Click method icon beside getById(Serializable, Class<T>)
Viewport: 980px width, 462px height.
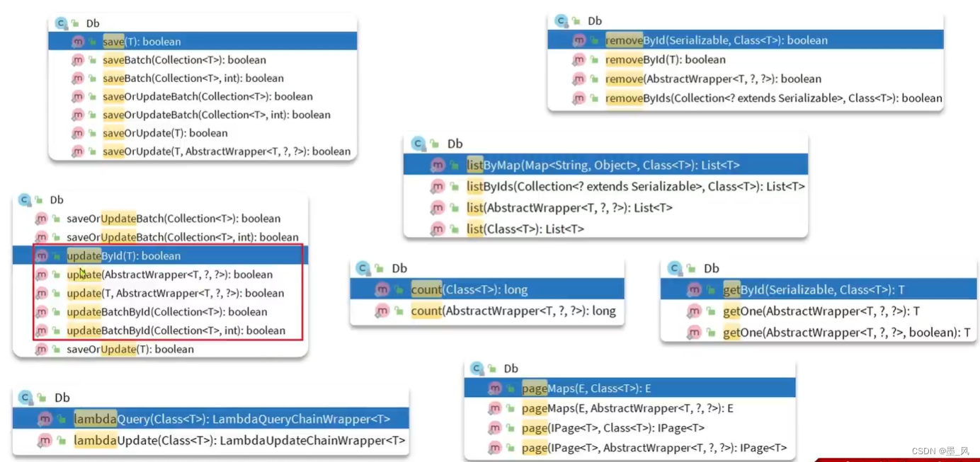[x=694, y=289]
